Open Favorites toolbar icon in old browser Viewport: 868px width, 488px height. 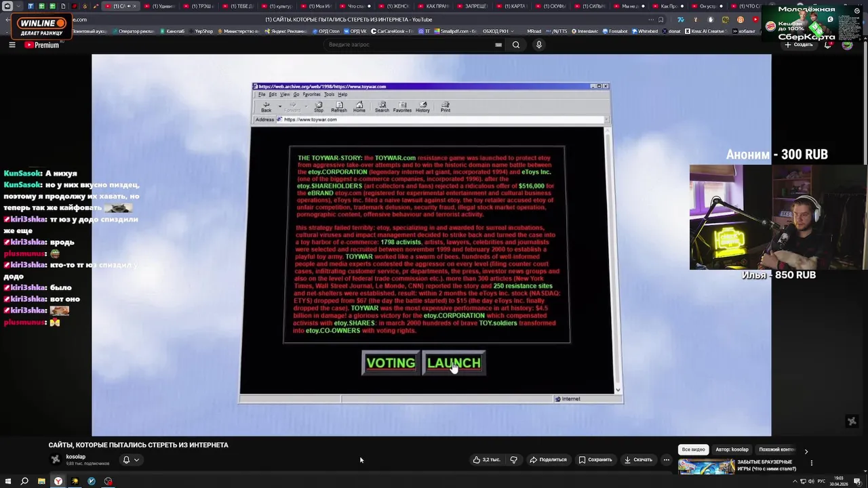[402, 106]
